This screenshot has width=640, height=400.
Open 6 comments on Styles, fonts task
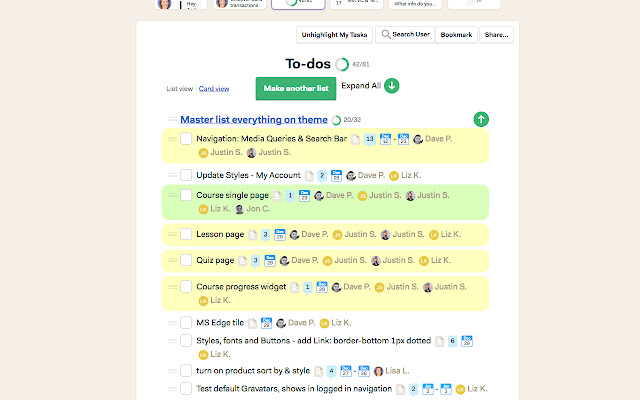452,341
